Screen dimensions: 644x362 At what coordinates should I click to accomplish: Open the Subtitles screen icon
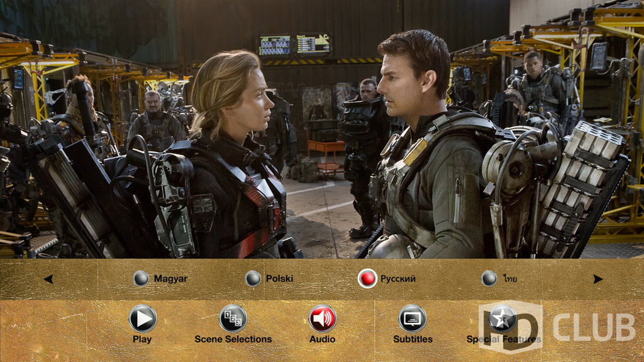pyautogui.click(x=413, y=319)
